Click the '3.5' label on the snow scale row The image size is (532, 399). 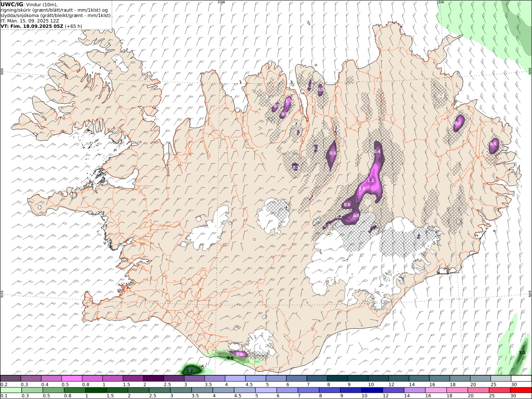[x=208, y=384]
